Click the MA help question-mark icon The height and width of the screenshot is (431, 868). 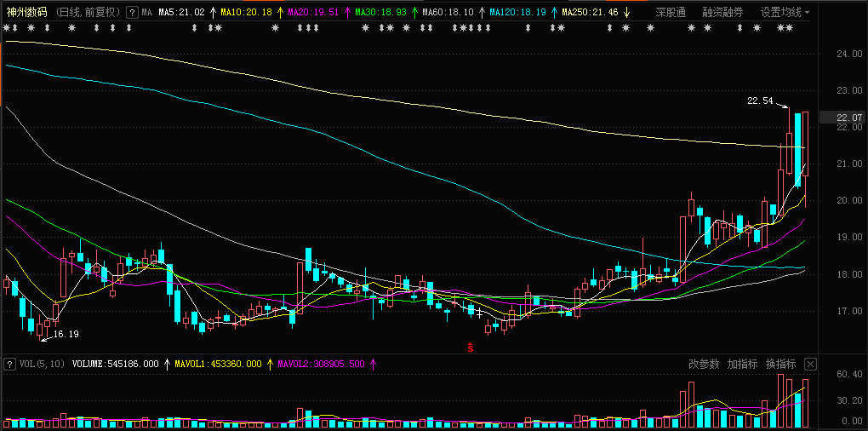(x=132, y=12)
